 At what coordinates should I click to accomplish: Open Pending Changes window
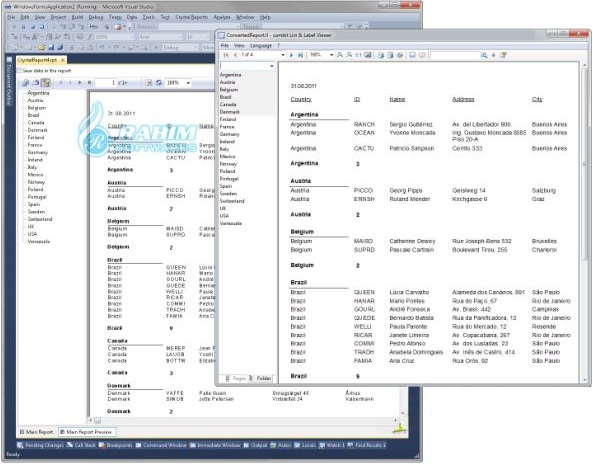point(40,445)
